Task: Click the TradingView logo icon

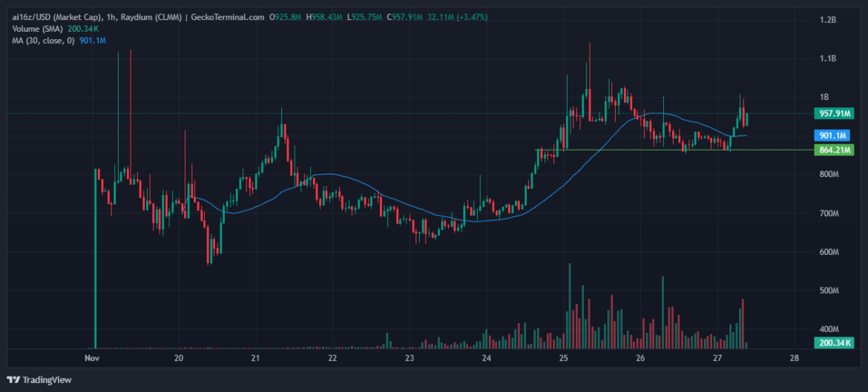Action: [x=14, y=380]
